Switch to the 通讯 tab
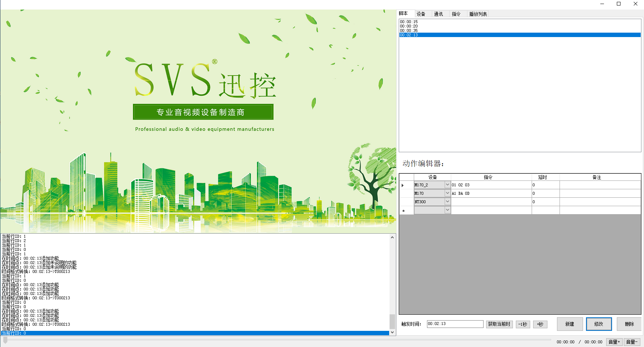The height and width of the screenshot is (347, 644). pyautogui.click(x=438, y=14)
